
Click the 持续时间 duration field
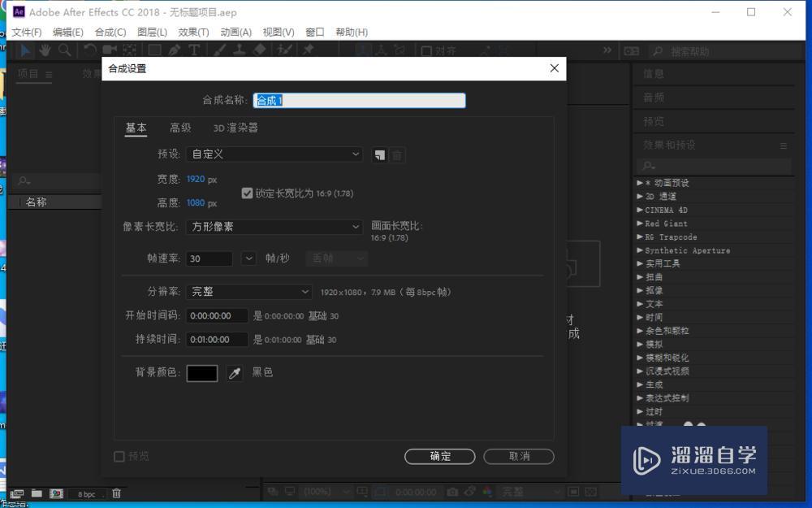pyautogui.click(x=217, y=340)
